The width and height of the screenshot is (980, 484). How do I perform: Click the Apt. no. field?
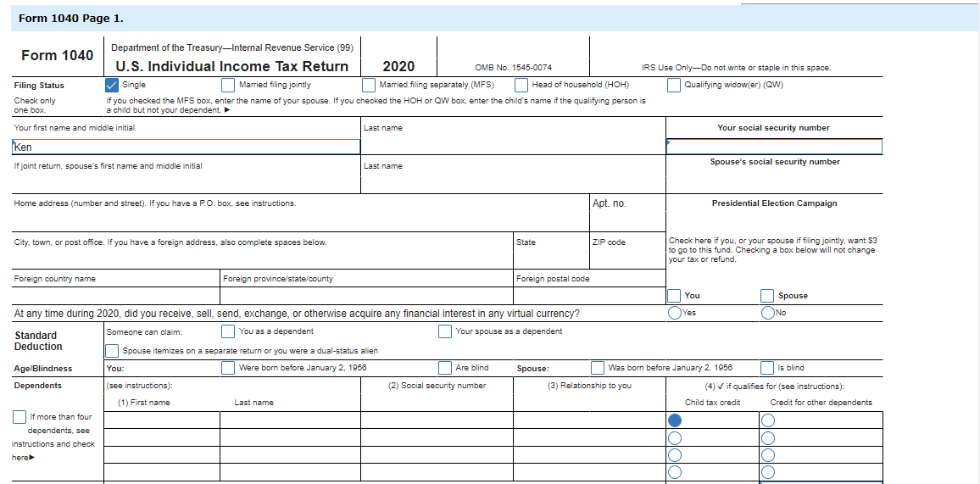[627, 222]
